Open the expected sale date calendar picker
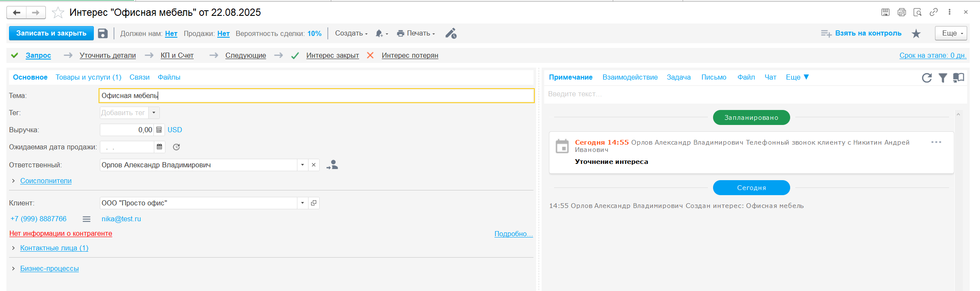The image size is (980, 291). tap(159, 147)
